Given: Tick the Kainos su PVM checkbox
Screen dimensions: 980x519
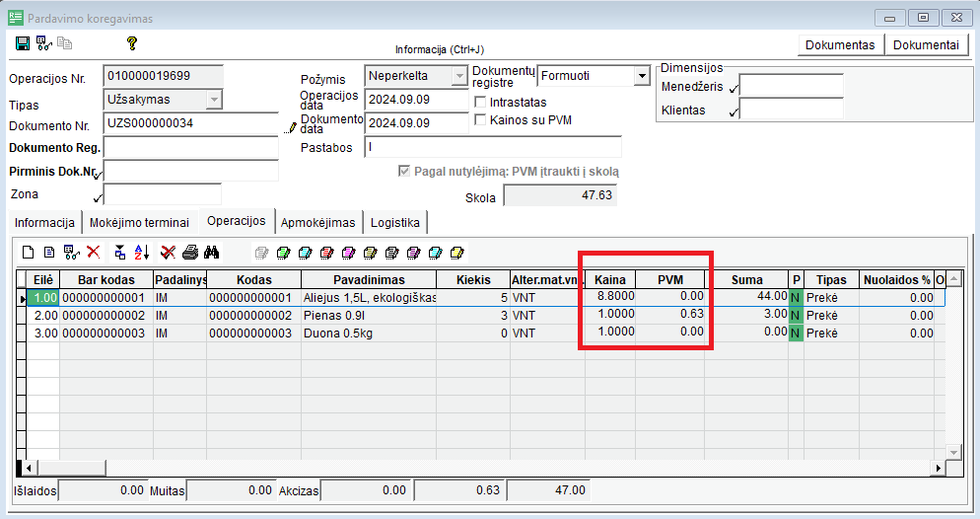Looking at the screenshot, I should [480, 119].
